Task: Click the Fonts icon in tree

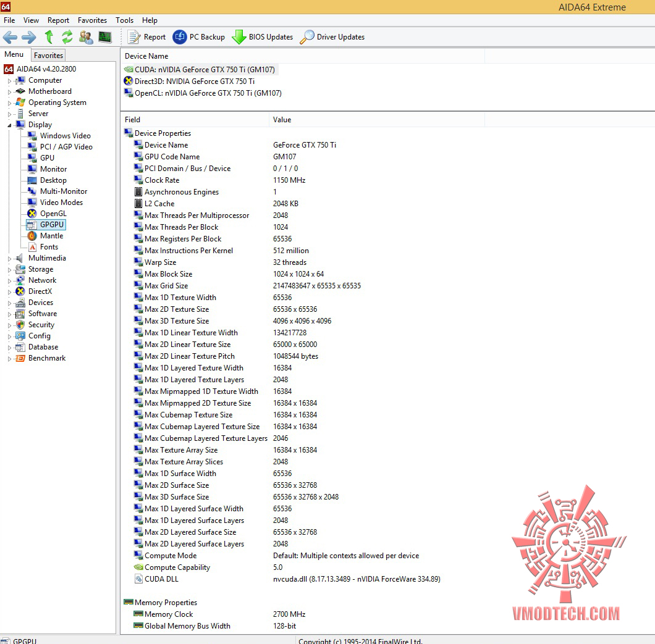Action: tap(32, 247)
